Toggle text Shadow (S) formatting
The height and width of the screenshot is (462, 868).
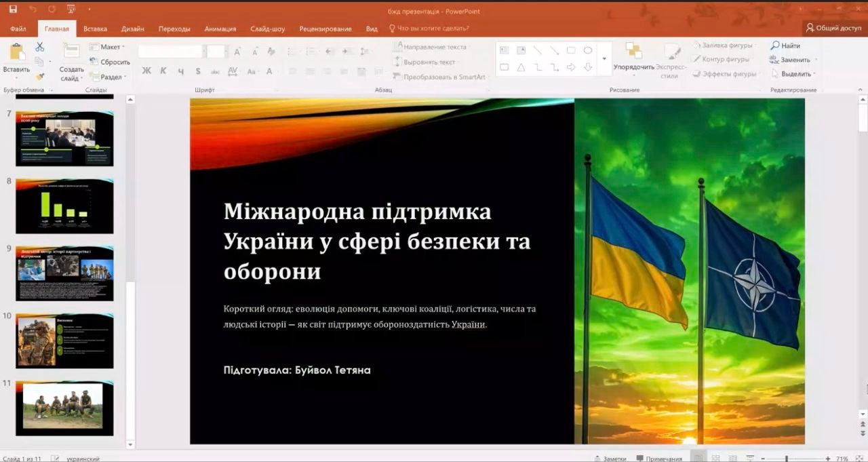pyautogui.click(x=198, y=71)
